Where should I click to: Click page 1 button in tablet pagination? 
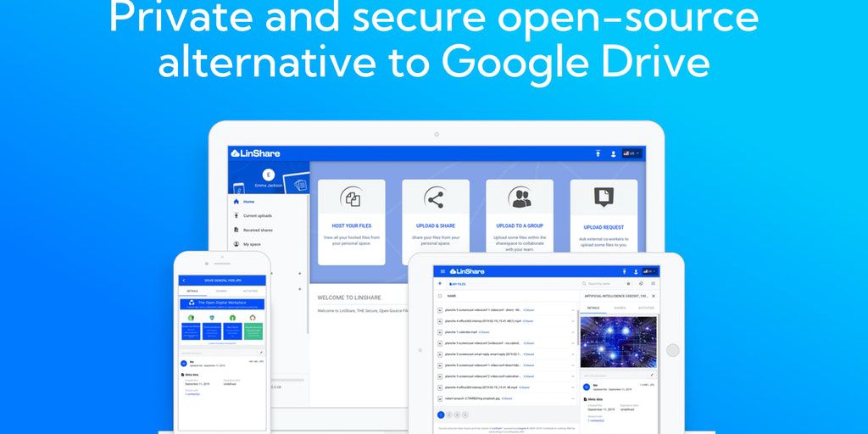pos(441,415)
